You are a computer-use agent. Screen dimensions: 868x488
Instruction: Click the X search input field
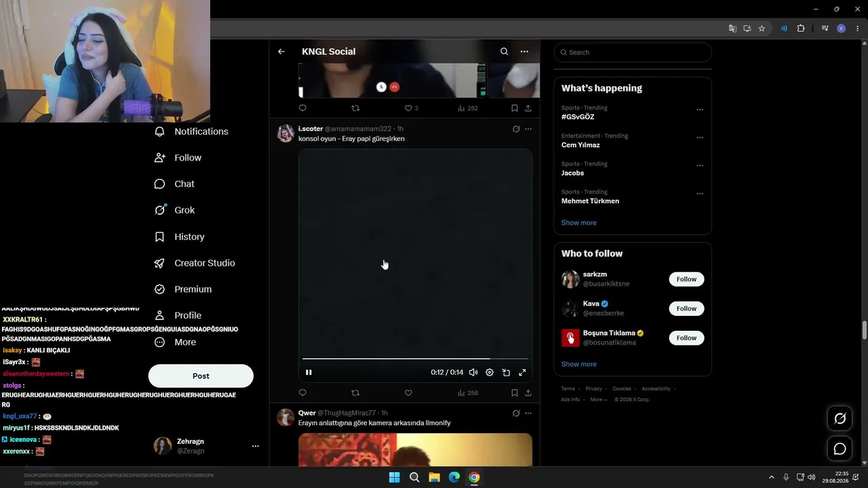point(633,52)
